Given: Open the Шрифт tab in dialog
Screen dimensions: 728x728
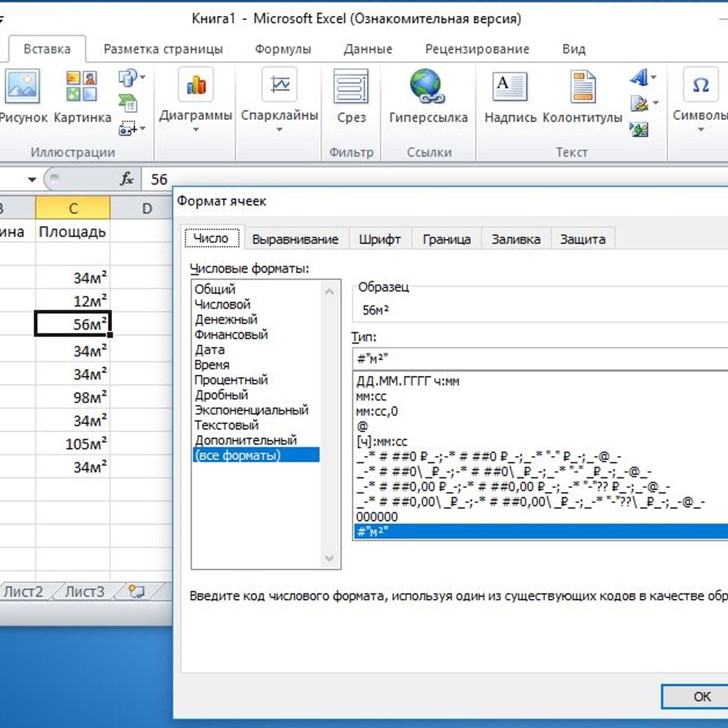Looking at the screenshot, I should tap(379, 239).
